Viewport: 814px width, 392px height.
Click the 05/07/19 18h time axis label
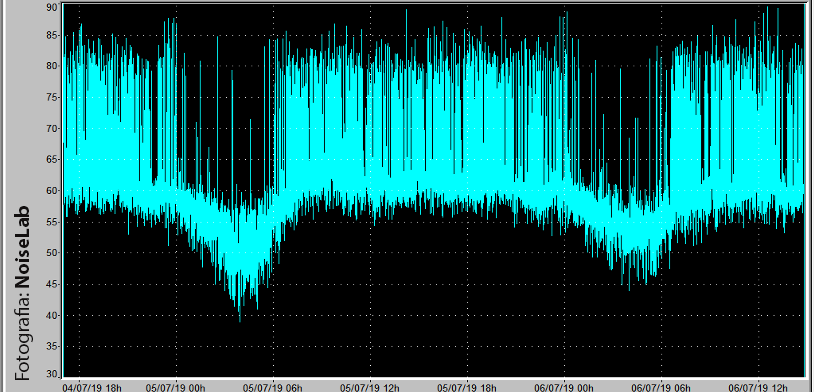467,387
